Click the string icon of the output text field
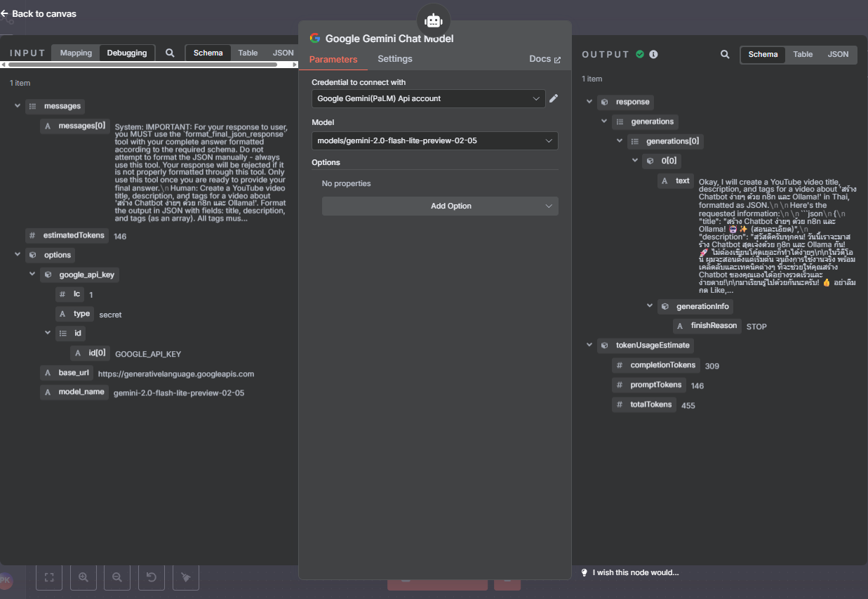The image size is (868, 599). click(x=665, y=181)
